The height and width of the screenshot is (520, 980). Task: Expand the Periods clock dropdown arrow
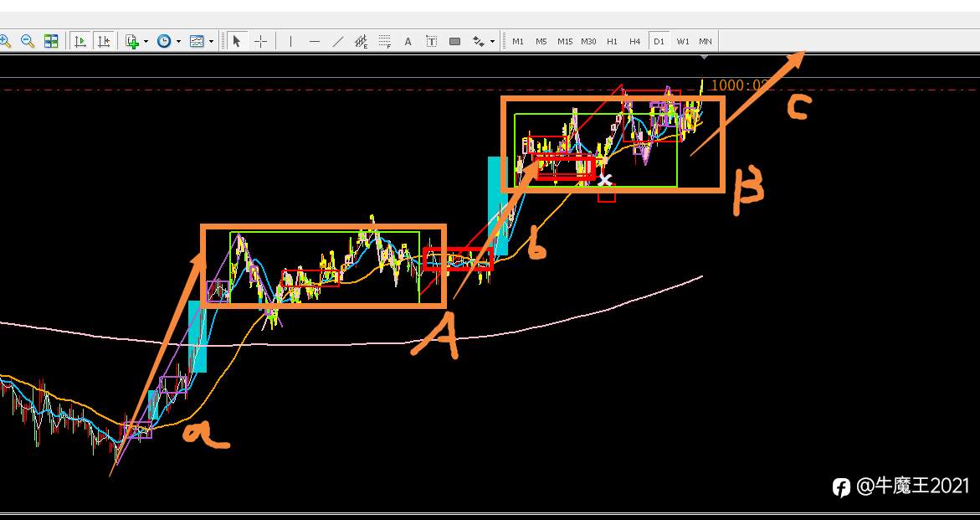[x=178, y=42]
